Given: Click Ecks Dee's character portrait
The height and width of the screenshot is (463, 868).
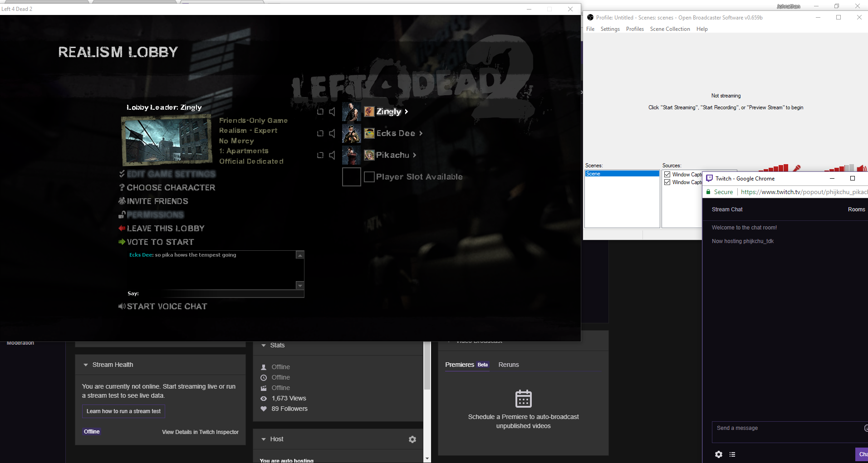Looking at the screenshot, I should tap(351, 133).
